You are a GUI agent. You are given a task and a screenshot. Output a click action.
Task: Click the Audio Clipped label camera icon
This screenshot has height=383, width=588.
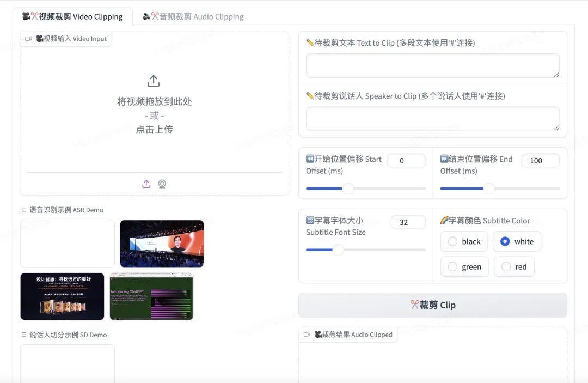coord(307,335)
